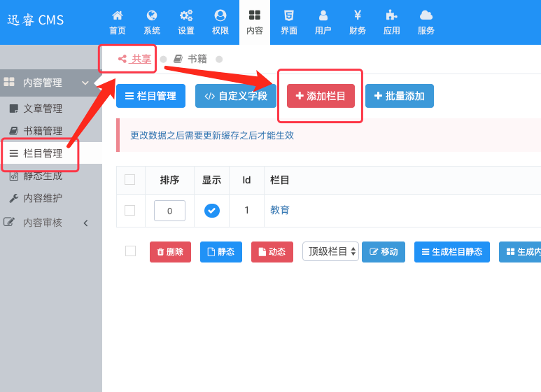541x392 pixels.
Task: Click the 内容审核 edit icon in sidebar
Action: pyautogui.click(x=9, y=222)
